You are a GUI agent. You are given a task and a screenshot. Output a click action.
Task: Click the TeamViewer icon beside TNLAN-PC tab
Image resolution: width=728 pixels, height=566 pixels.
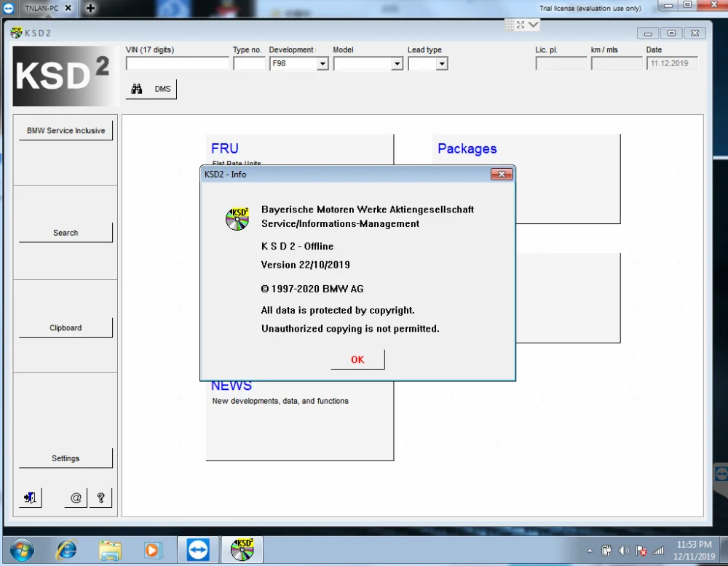(8, 8)
